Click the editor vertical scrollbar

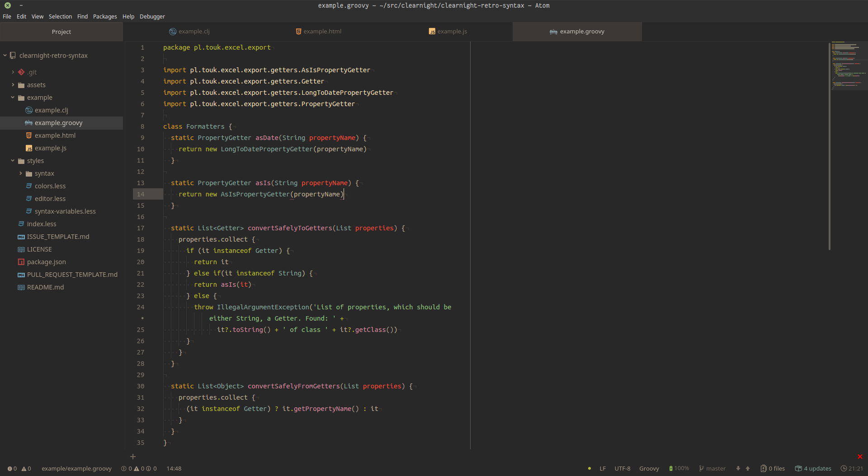coord(829,147)
